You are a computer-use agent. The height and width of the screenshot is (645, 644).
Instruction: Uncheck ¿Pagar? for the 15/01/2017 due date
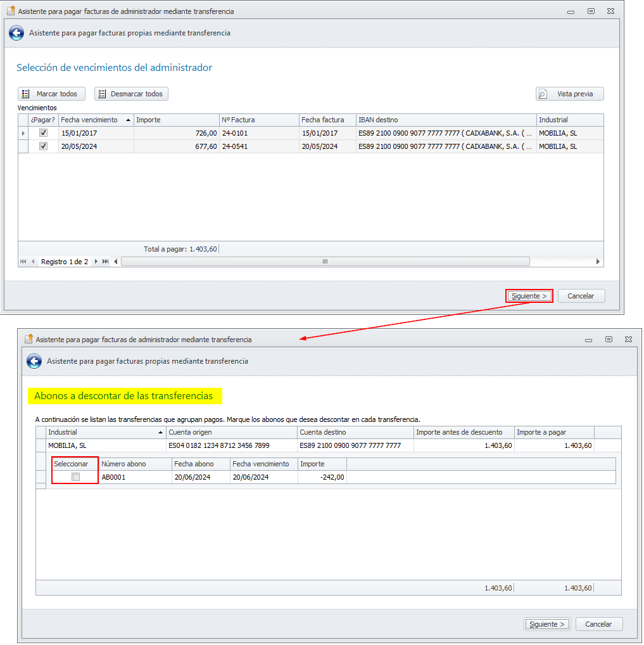[x=43, y=133]
